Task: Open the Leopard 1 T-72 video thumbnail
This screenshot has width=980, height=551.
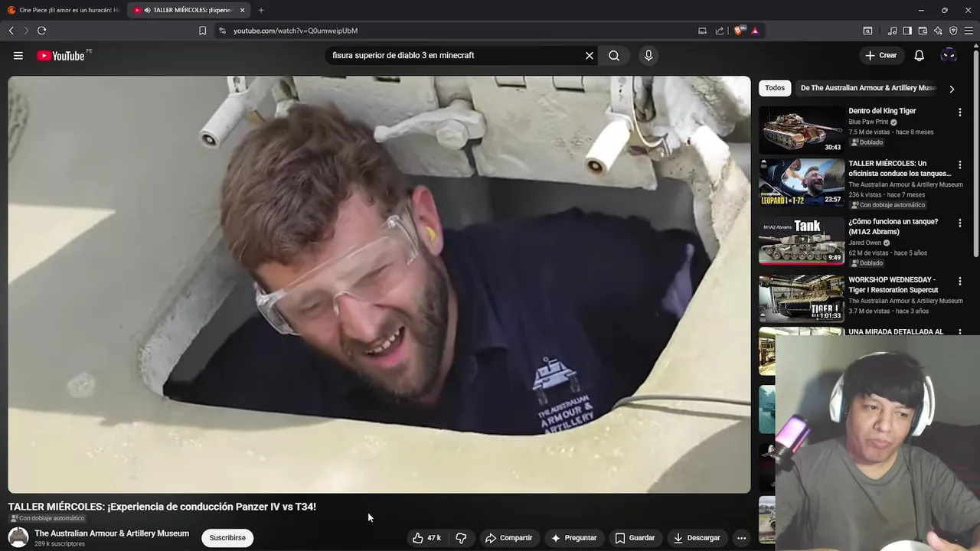Action: (x=802, y=182)
